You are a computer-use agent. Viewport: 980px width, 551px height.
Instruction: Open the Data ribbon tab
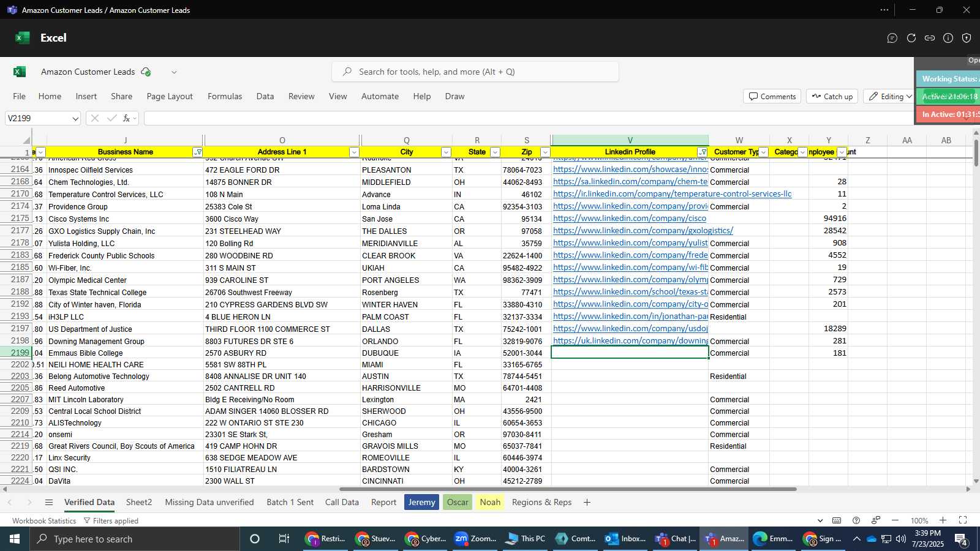265,96
